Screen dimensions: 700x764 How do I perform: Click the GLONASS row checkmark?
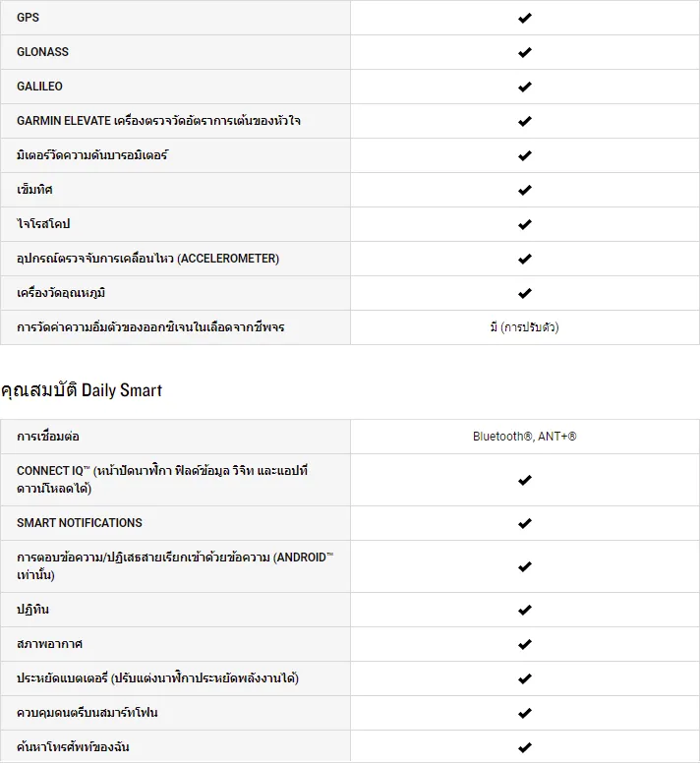click(x=524, y=52)
